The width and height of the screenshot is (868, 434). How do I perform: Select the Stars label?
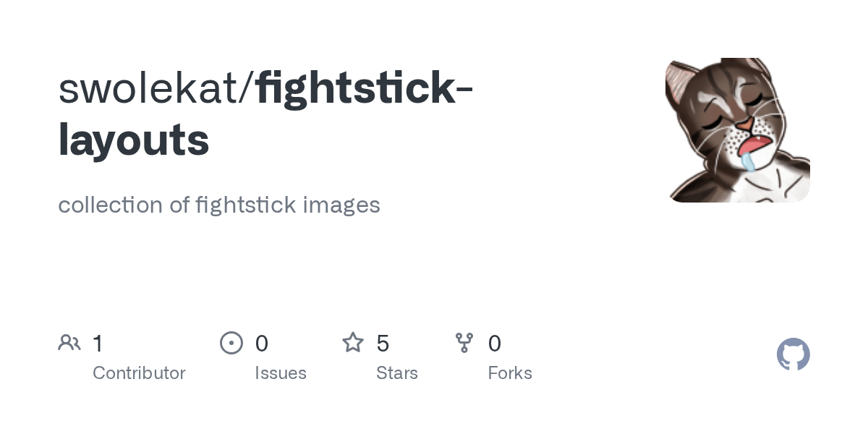(x=397, y=373)
